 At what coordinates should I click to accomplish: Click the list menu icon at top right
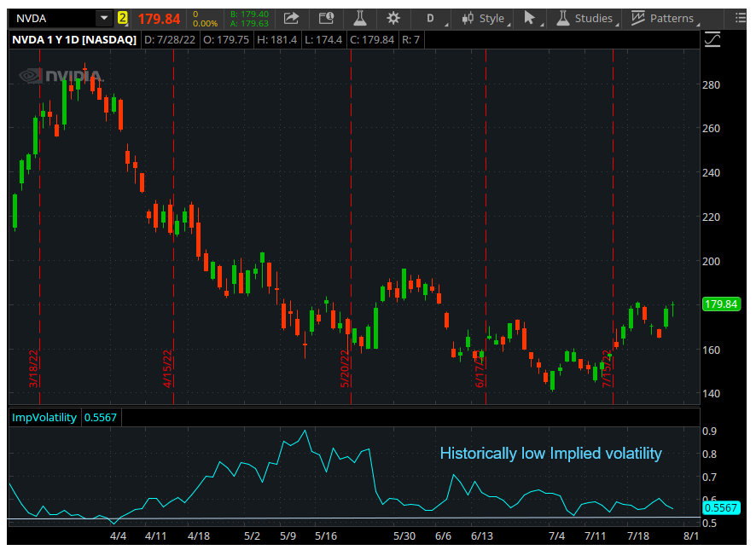740,18
